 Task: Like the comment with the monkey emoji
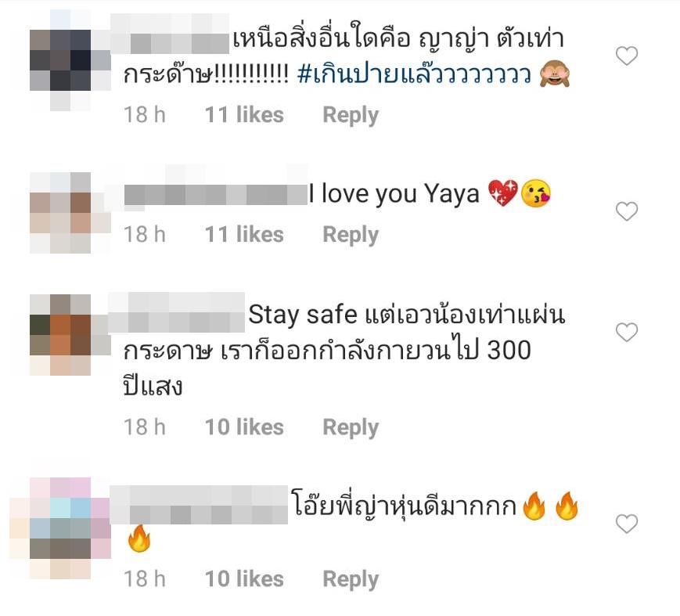click(x=627, y=56)
